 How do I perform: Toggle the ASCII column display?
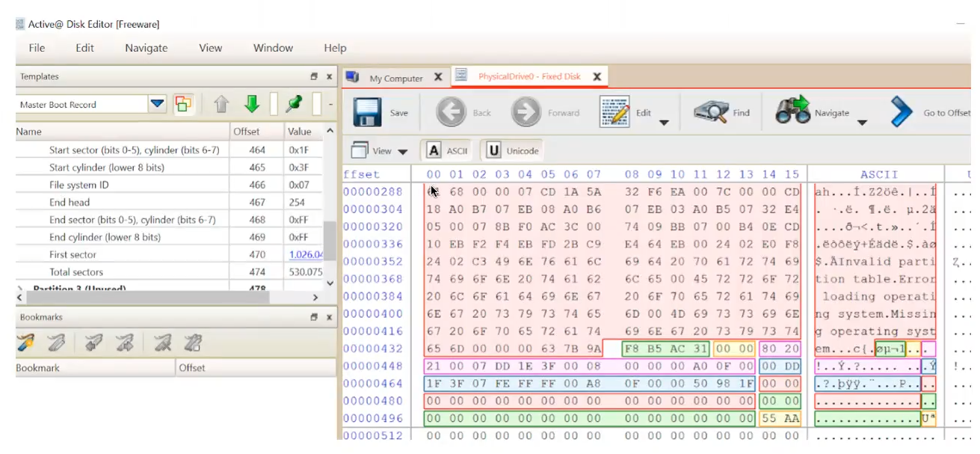click(x=447, y=150)
